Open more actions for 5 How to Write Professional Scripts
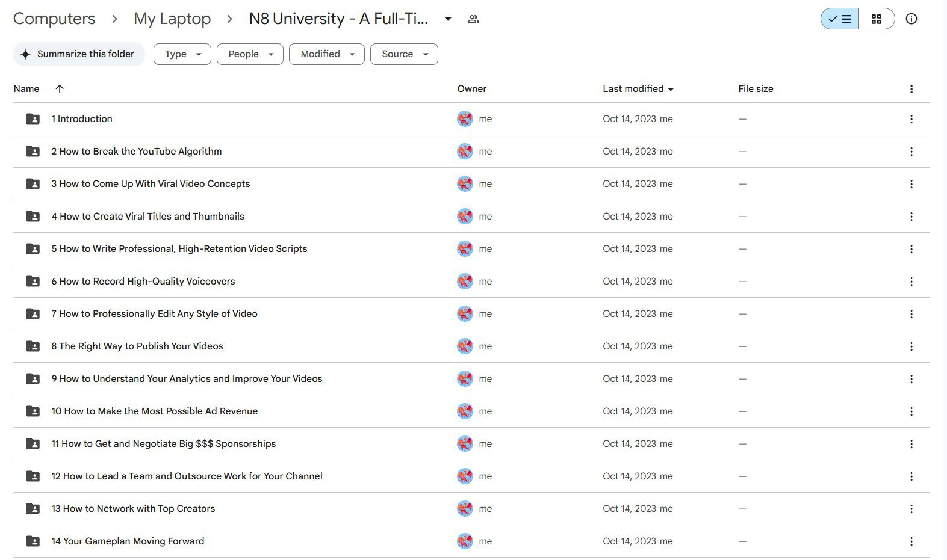The image size is (947, 560). point(911,249)
